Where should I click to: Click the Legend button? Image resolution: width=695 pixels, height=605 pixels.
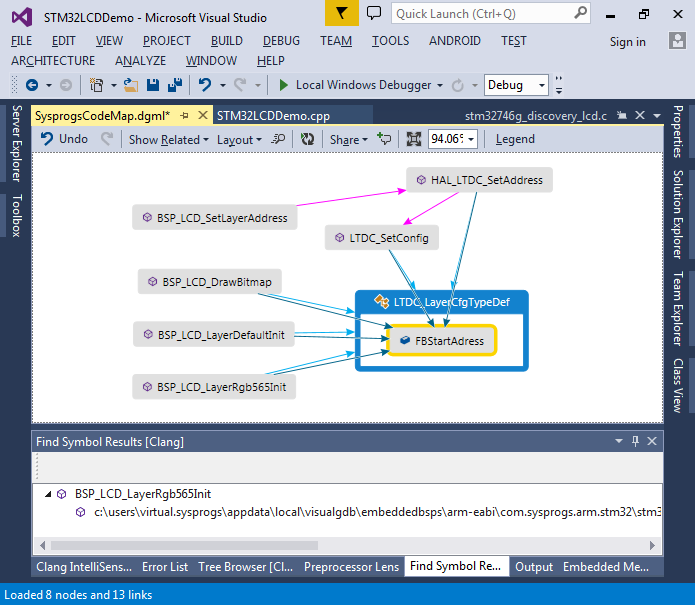click(x=515, y=139)
